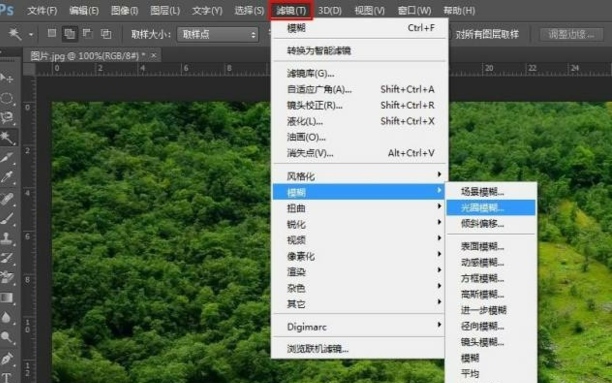Viewport: 612px width, 383px height.
Task: Choose New Selection mode icon
Action: tap(52, 34)
